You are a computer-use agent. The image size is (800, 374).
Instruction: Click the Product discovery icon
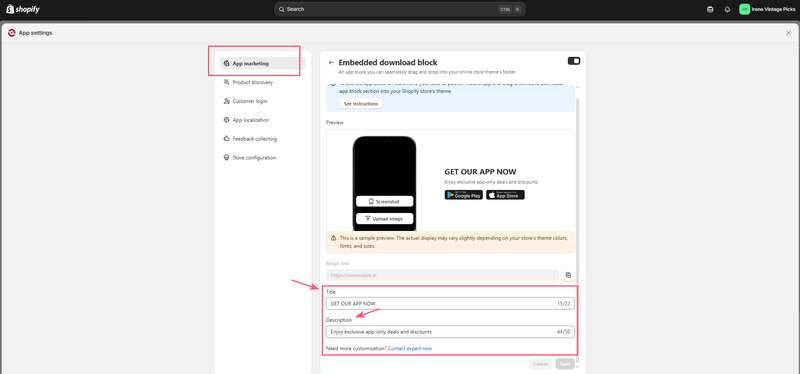click(x=227, y=82)
